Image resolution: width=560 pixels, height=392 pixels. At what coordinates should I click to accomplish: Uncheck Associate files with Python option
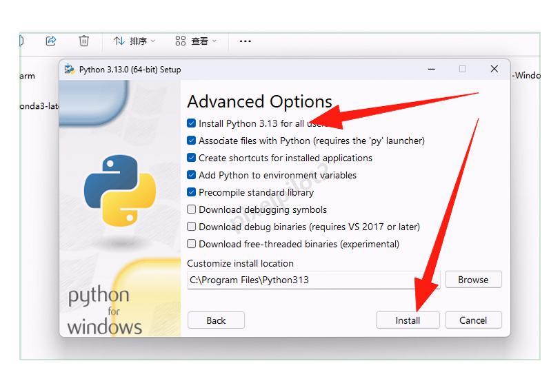(x=192, y=141)
